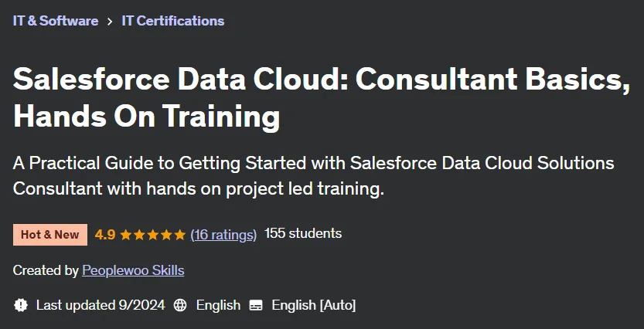Click the course subtitle description text
The image size is (644, 329).
coord(314,176)
